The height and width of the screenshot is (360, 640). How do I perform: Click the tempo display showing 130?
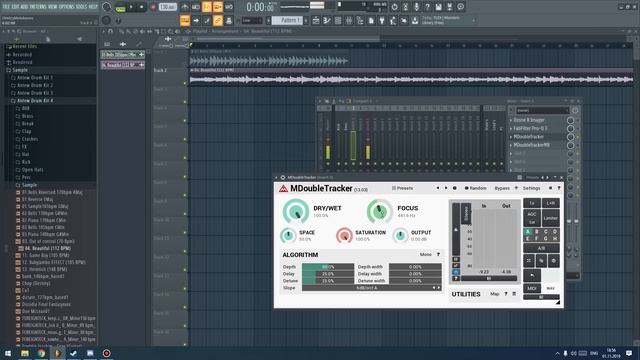167,7
